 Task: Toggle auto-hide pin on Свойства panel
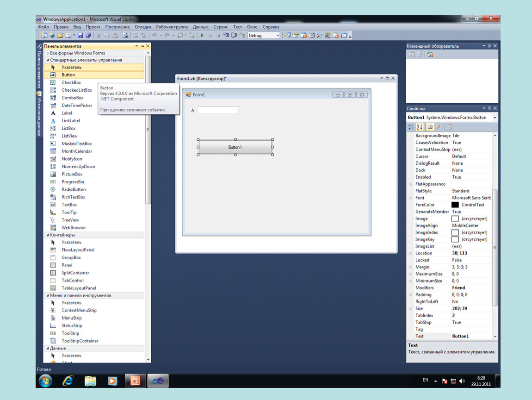(x=489, y=108)
